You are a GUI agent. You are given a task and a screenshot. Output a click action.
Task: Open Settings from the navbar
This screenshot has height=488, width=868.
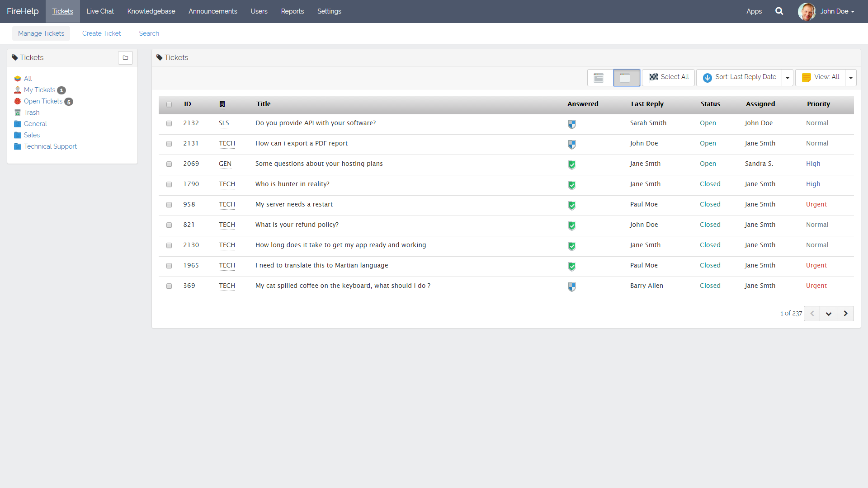coord(329,11)
